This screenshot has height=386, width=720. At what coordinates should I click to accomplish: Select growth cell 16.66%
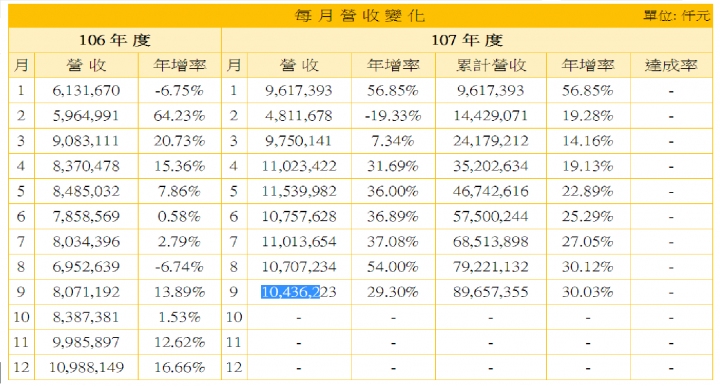pos(179,368)
